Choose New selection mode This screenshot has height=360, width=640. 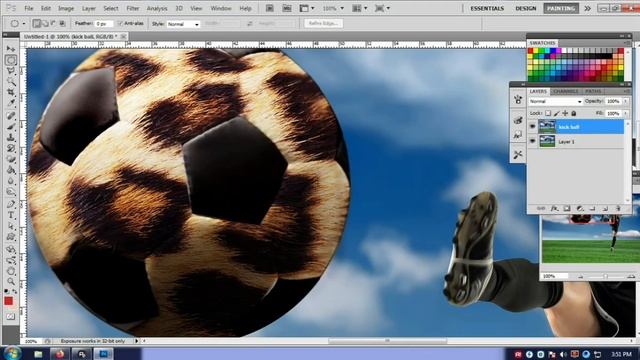point(37,24)
